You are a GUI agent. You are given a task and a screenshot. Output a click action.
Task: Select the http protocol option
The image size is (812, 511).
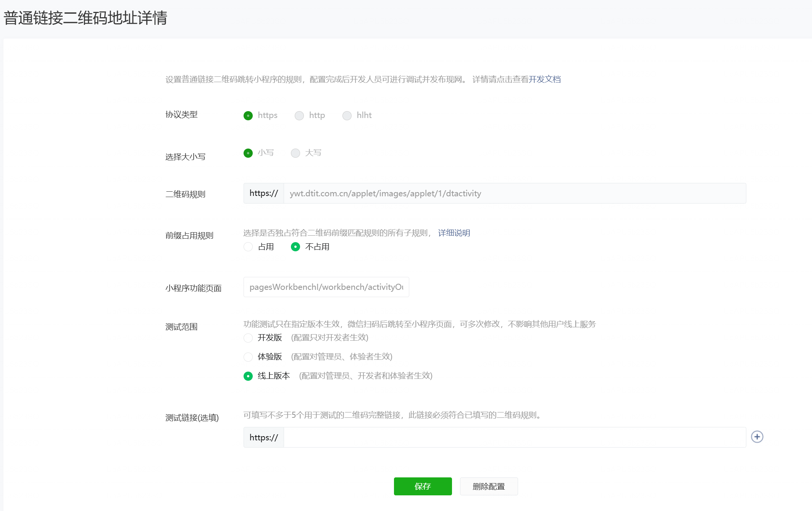coord(299,115)
